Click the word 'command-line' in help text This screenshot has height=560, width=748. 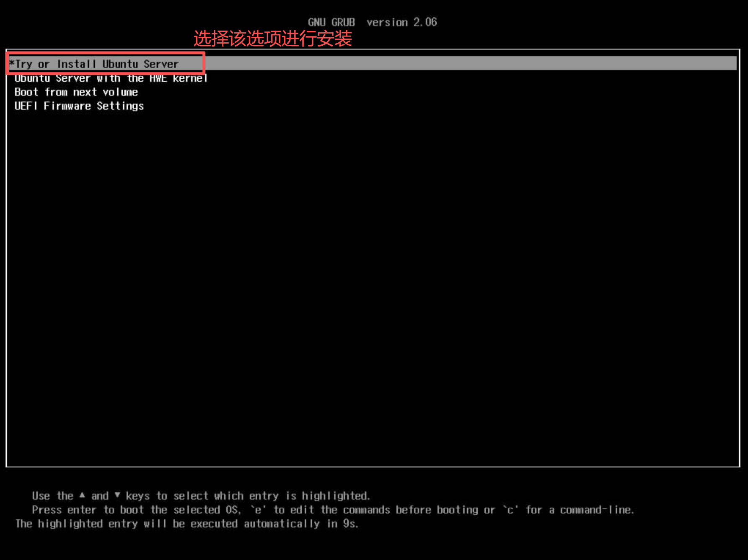[597, 510]
